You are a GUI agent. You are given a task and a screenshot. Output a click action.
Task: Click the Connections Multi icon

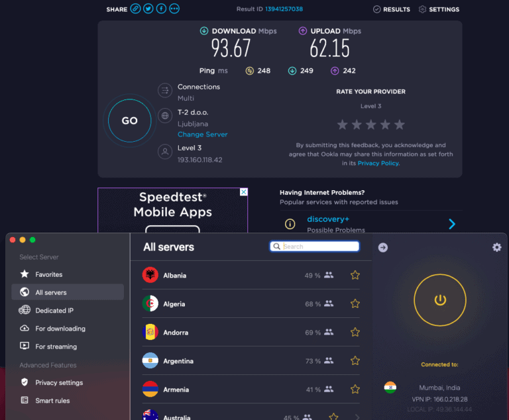[165, 91]
